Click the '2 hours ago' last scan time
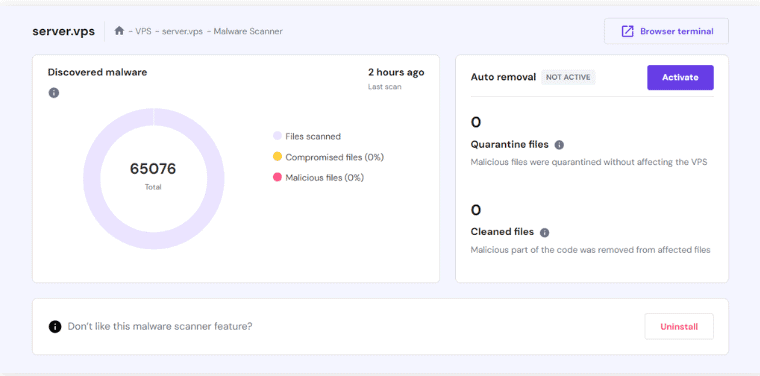This screenshot has width=760, height=376. coord(396,72)
